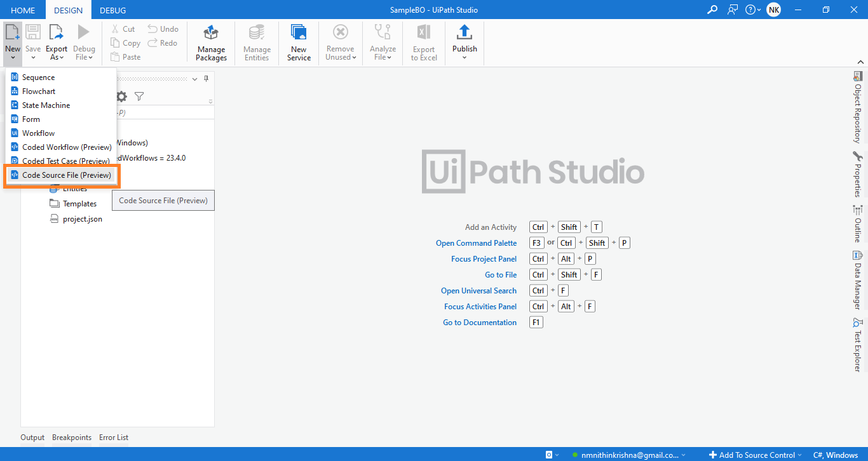Switch to the HOME tab
This screenshot has width=868, height=461.
(x=23, y=10)
